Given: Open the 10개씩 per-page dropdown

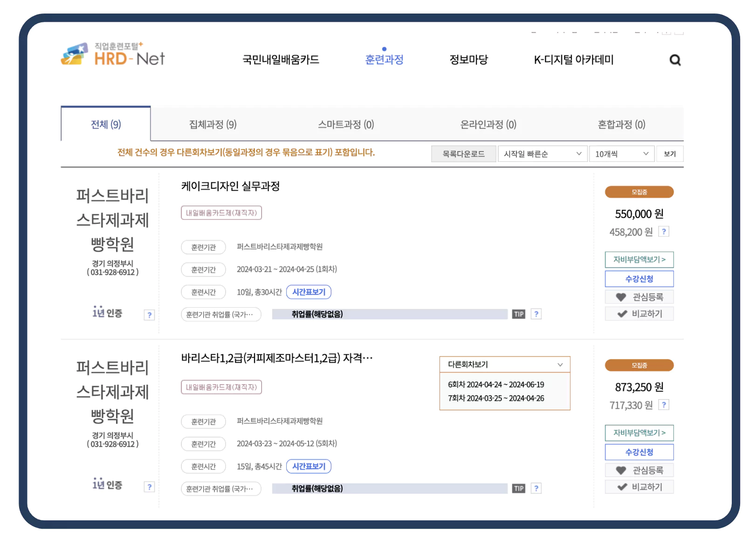Looking at the screenshot, I should [x=622, y=154].
